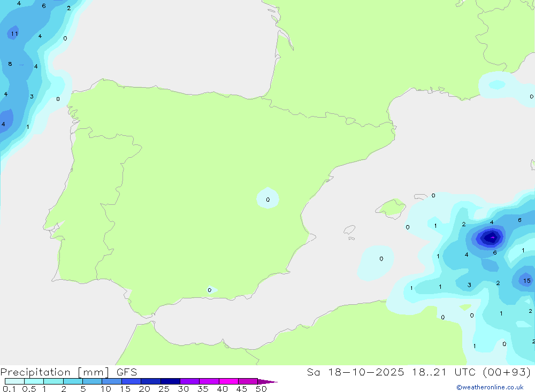Click the "45" legend scale label
Screen dimensions: 535x392
pyautogui.click(x=242, y=389)
